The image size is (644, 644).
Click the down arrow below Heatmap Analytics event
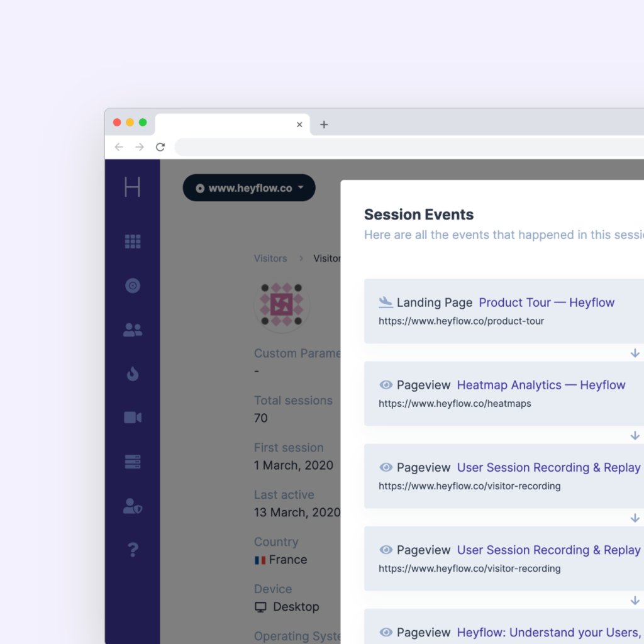click(635, 435)
